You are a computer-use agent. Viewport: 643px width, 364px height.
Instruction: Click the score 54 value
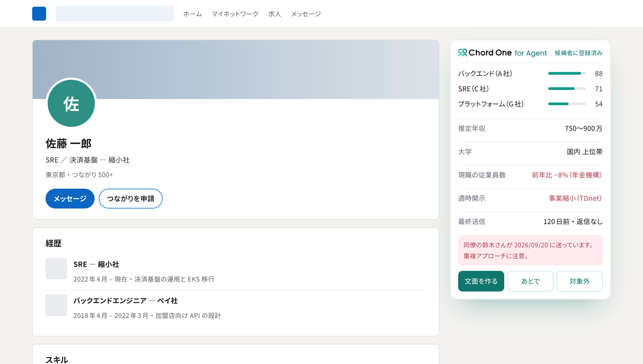(599, 104)
